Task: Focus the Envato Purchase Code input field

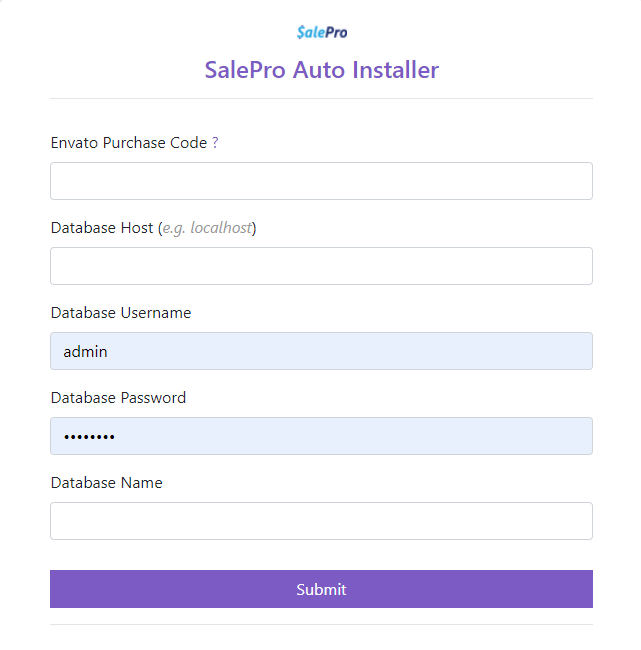Action: click(321, 181)
